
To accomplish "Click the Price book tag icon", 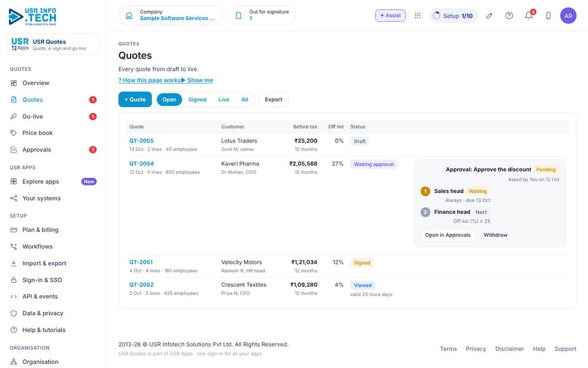I will tap(14, 133).
